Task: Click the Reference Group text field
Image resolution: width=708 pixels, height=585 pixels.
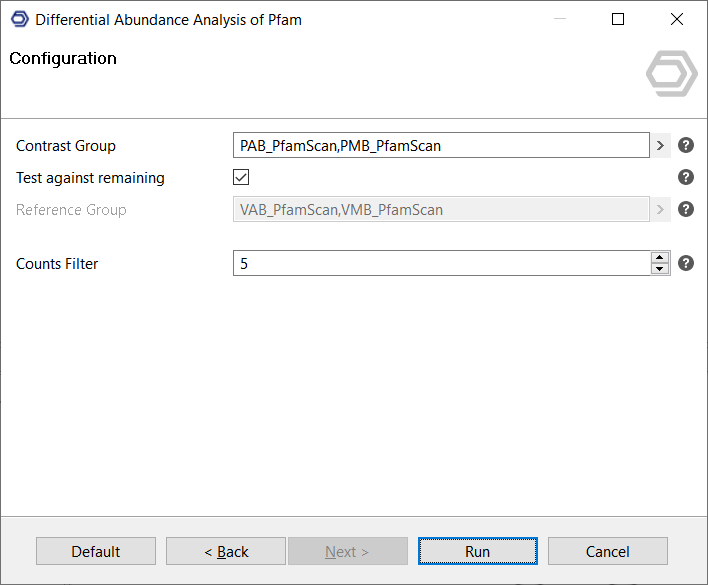Action: (x=440, y=210)
